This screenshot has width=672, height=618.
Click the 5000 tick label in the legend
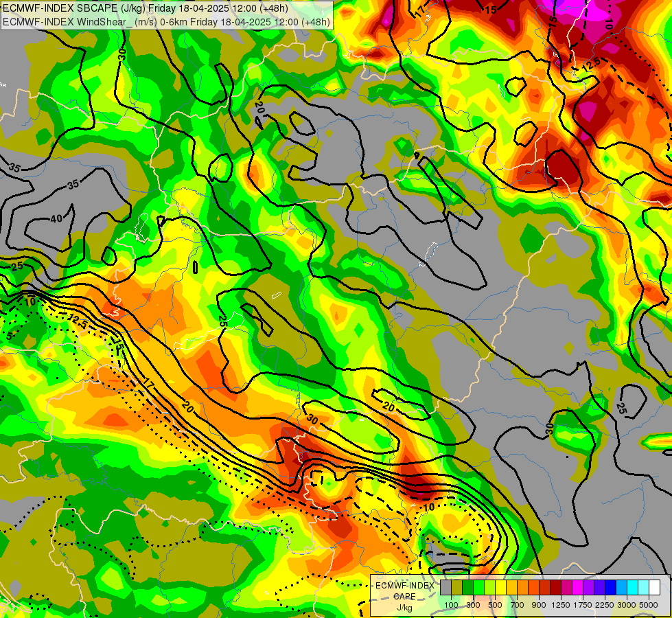coord(649,605)
